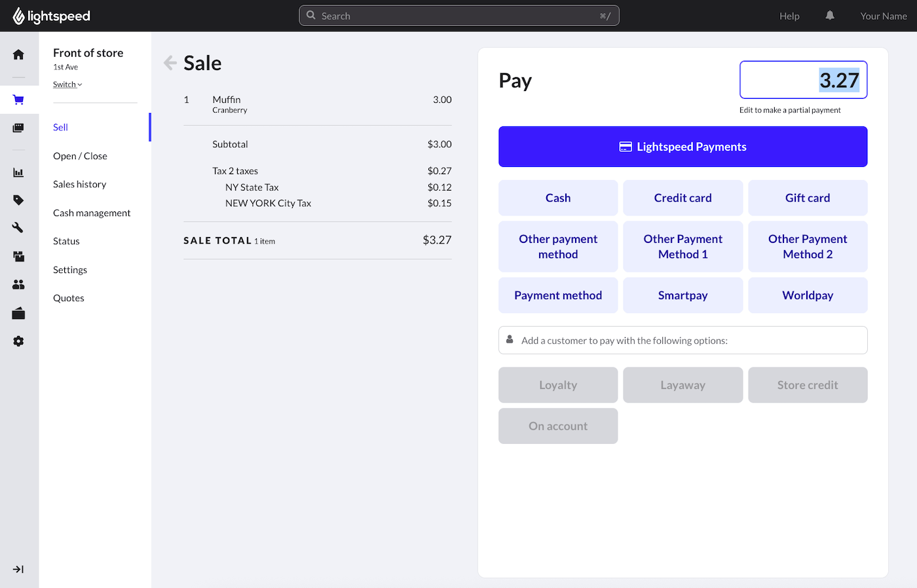Click the Store credit button
The height and width of the screenshot is (588, 917).
tap(808, 385)
